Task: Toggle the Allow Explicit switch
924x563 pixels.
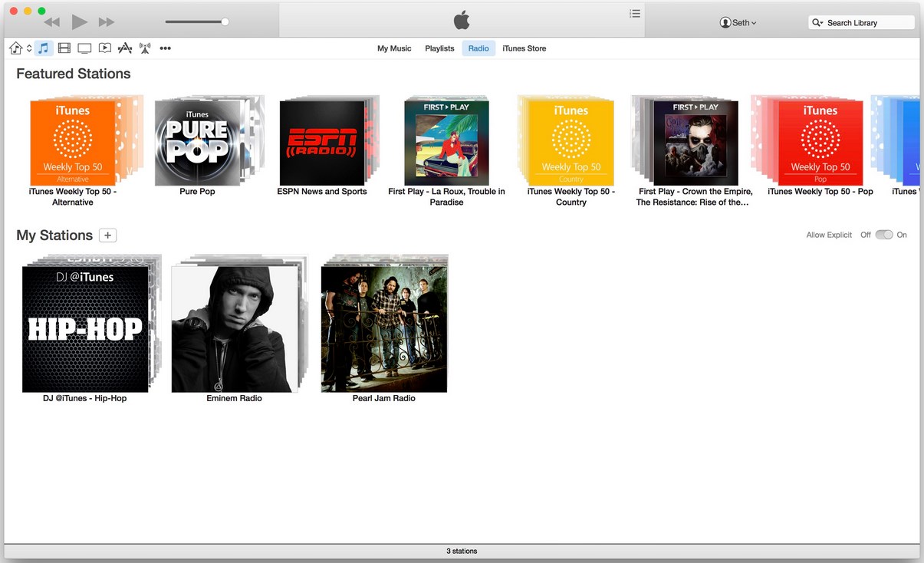Action: point(884,235)
